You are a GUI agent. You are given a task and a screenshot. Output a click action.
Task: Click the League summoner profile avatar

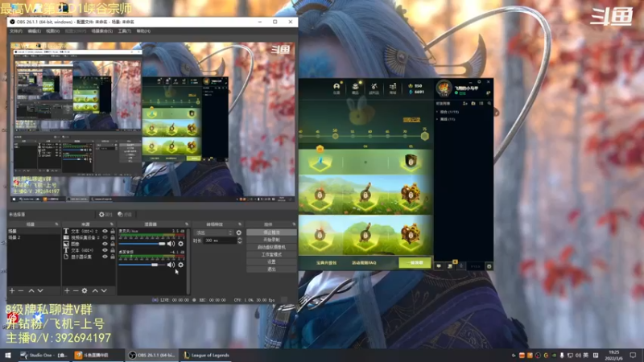click(444, 88)
